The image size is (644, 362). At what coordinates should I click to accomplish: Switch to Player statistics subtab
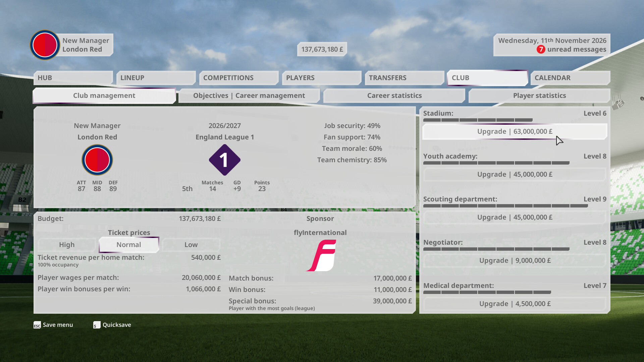pos(539,96)
